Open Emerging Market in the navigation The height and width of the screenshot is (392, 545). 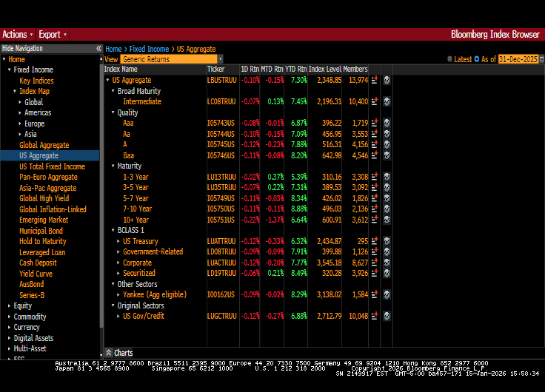[x=44, y=220]
